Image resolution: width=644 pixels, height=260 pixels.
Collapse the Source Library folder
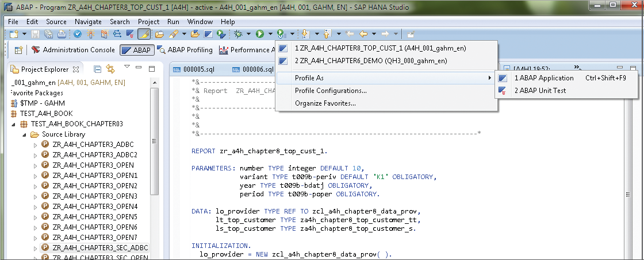tap(25, 134)
